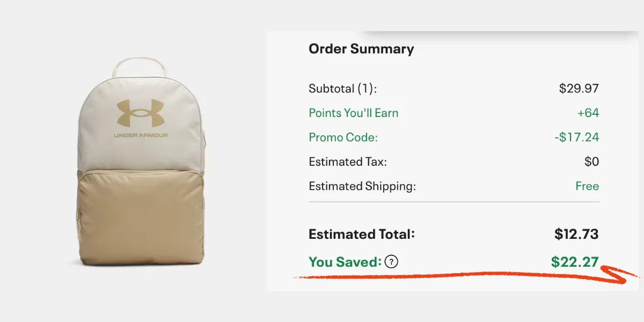644x322 pixels.
Task: Click the Free shipping value
Action: tap(587, 186)
